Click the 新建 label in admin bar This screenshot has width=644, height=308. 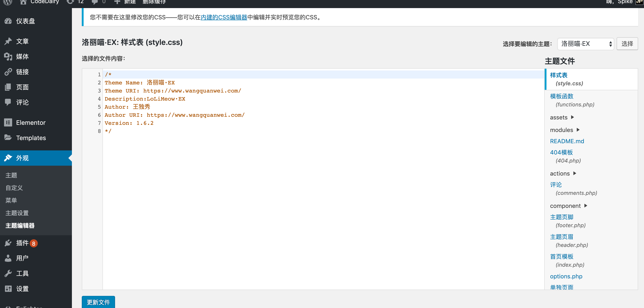[130, 2]
